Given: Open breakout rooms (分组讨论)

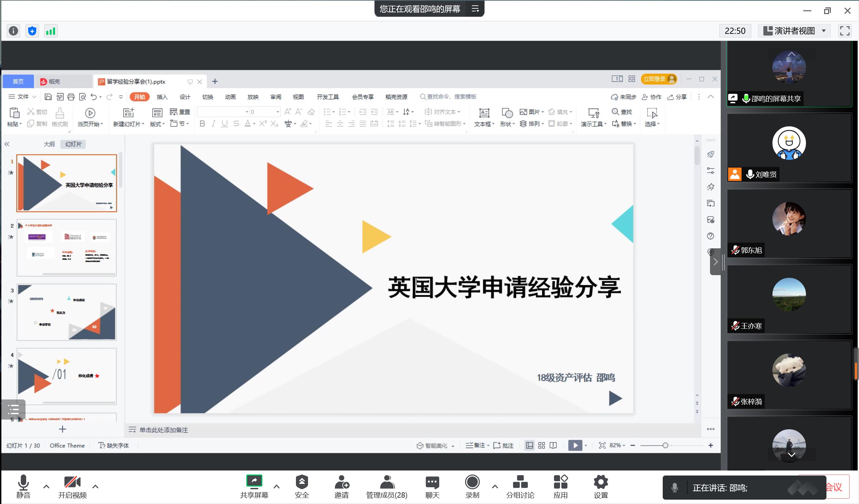Looking at the screenshot, I should click(x=520, y=483).
